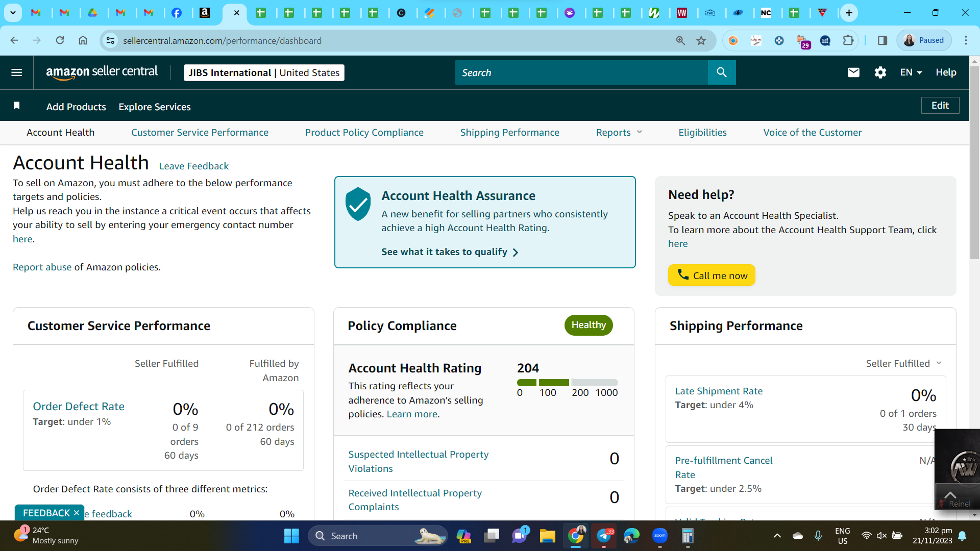Expand the browser tab search dropdown

pos(13,13)
